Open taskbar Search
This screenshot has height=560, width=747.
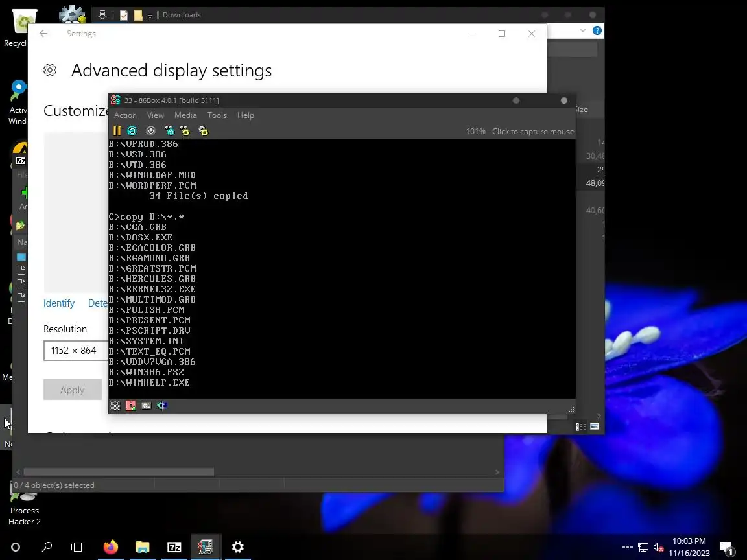(x=47, y=547)
